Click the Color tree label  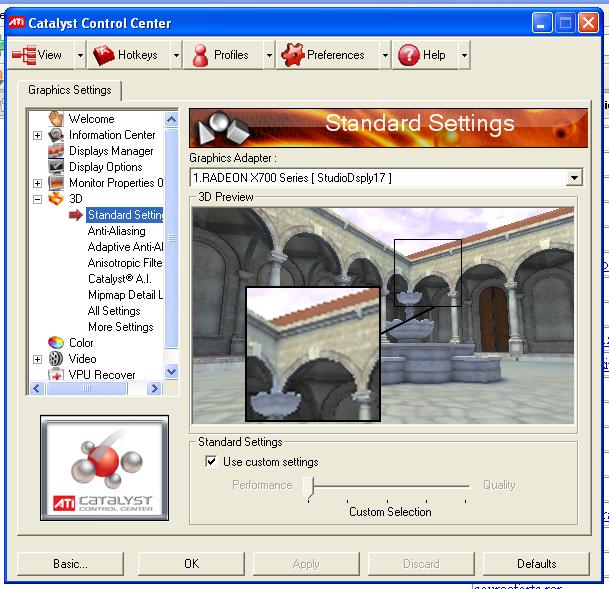(x=81, y=342)
